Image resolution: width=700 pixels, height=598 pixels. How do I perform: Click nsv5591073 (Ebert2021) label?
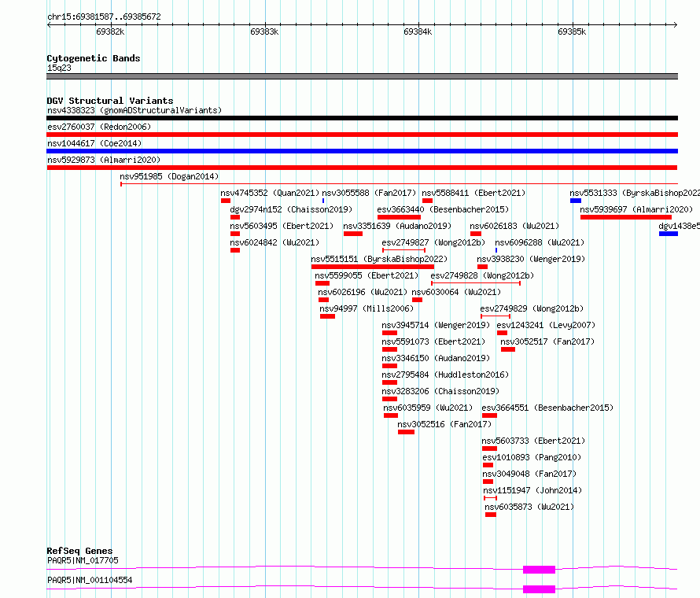(433, 341)
